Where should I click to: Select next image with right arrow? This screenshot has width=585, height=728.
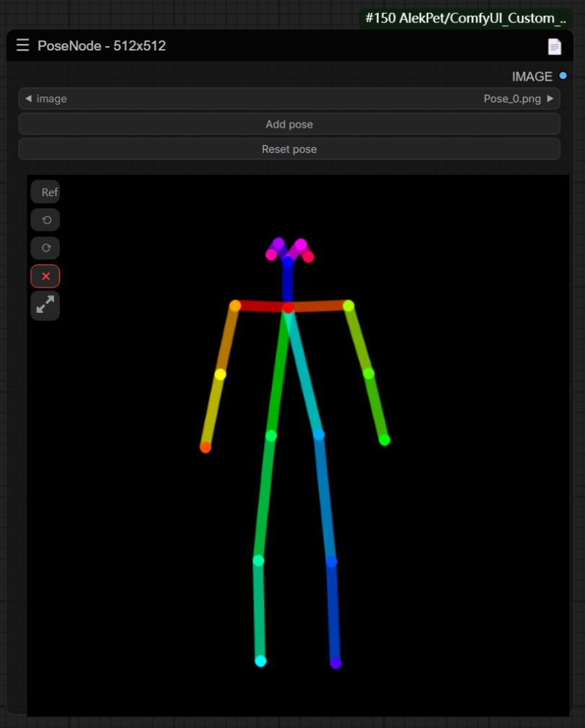550,99
